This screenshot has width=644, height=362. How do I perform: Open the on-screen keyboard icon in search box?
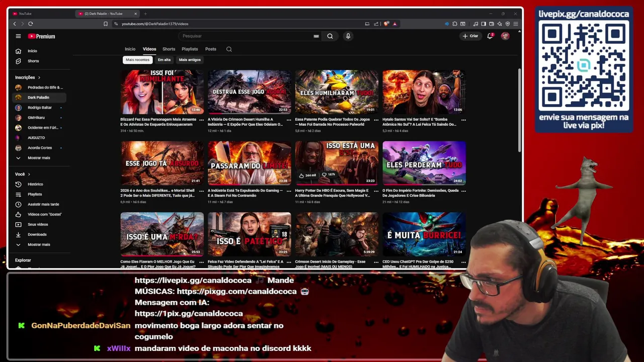point(316,36)
